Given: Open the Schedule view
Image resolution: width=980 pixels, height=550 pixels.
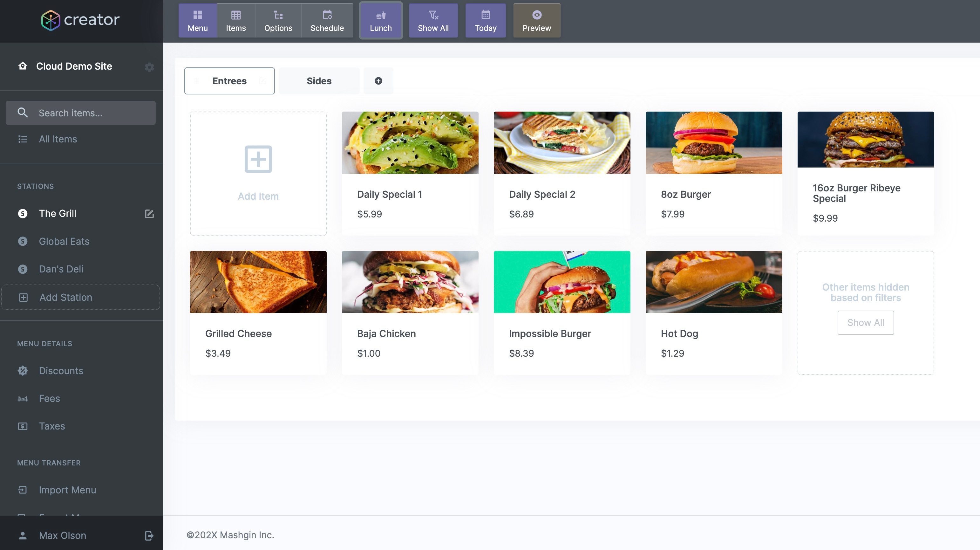Looking at the screenshot, I should click(x=327, y=21).
